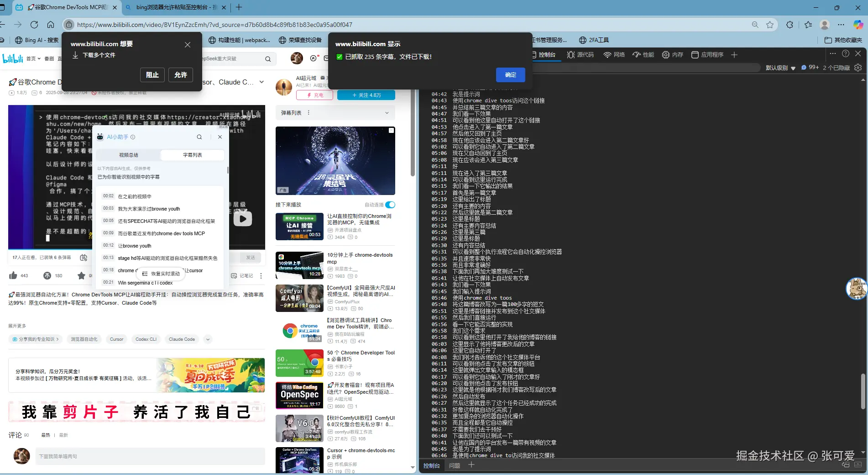Switch to the 字幕列表 tab
This screenshot has height=475, width=868.
coord(193,155)
